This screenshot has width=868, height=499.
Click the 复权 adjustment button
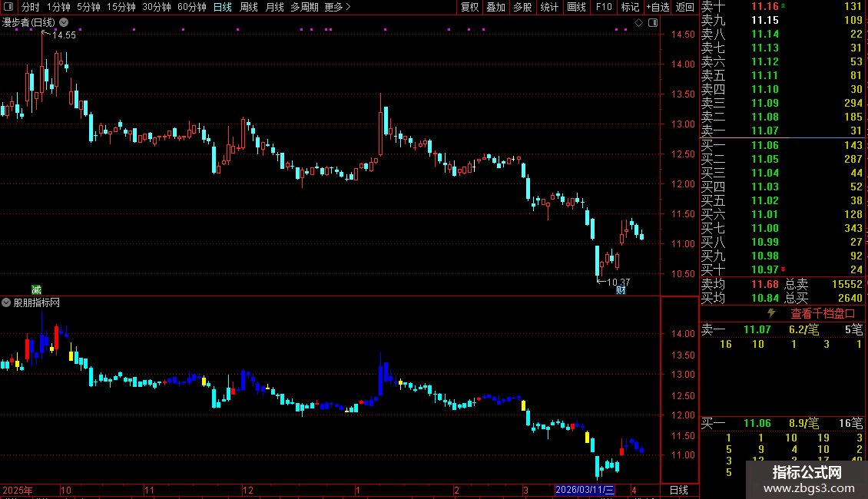click(x=469, y=7)
